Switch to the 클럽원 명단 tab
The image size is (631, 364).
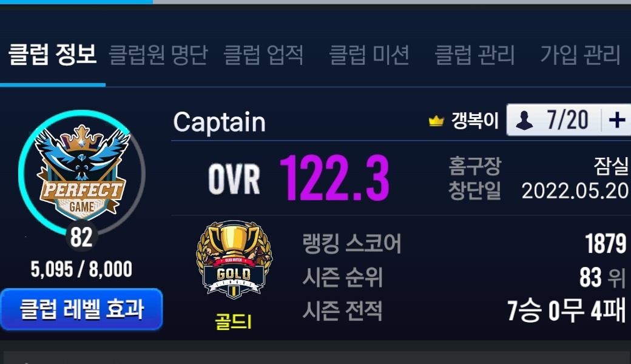pyautogui.click(x=158, y=55)
